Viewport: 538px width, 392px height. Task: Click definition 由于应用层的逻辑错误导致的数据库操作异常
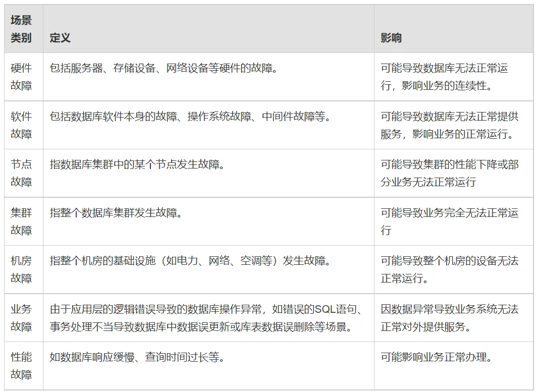click(x=206, y=318)
